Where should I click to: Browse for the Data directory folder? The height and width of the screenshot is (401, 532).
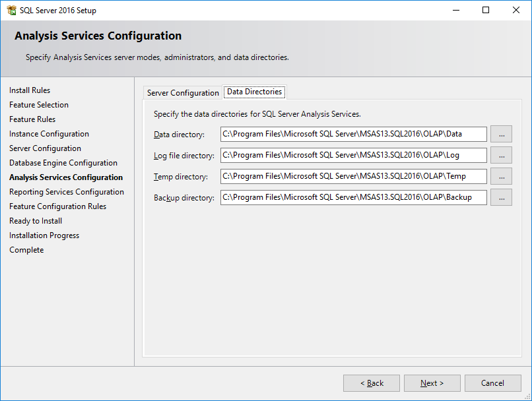pyautogui.click(x=501, y=134)
